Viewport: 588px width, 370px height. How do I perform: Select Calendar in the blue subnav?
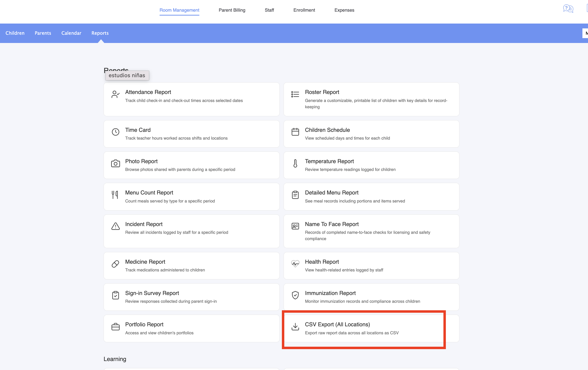click(x=71, y=33)
